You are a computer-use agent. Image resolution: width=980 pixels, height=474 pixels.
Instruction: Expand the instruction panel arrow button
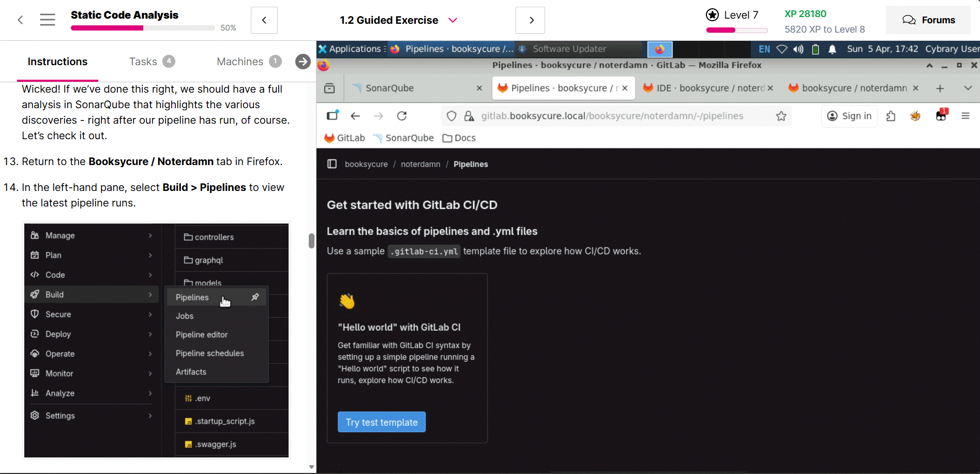[303, 62]
